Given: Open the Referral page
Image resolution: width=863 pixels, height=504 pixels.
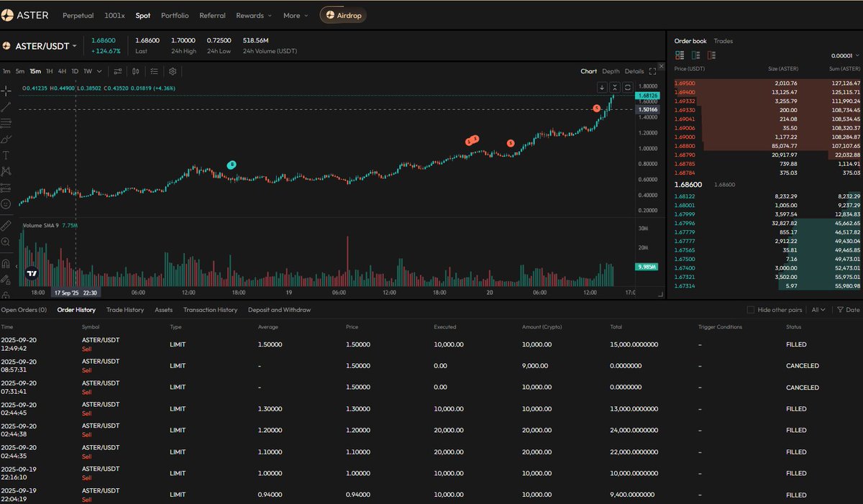Looking at the screenshot, I should click(212, 15).
